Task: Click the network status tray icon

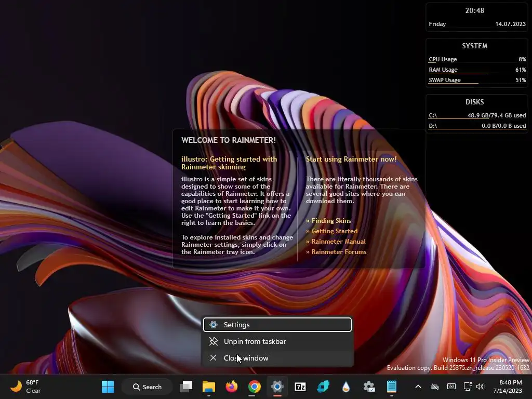Action: [x=468, y=387]
